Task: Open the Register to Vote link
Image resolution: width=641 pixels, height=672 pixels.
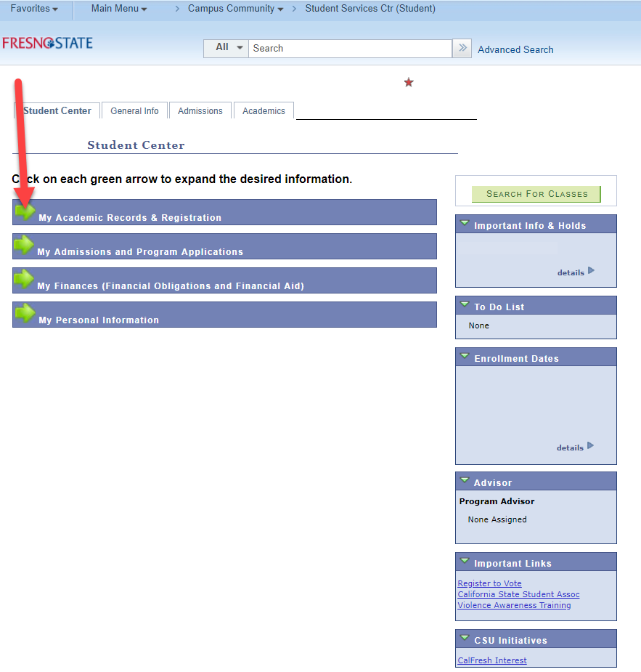Action: (489, 583)
